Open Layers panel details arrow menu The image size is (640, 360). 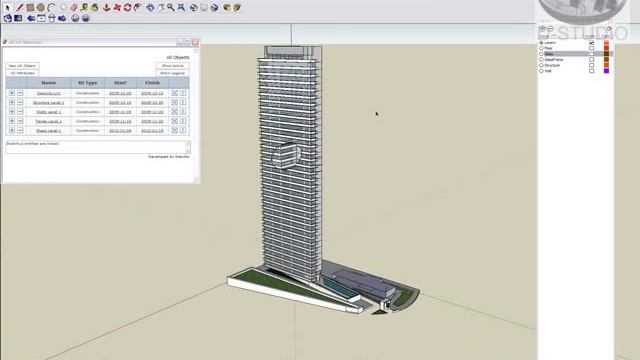[609, 29]
